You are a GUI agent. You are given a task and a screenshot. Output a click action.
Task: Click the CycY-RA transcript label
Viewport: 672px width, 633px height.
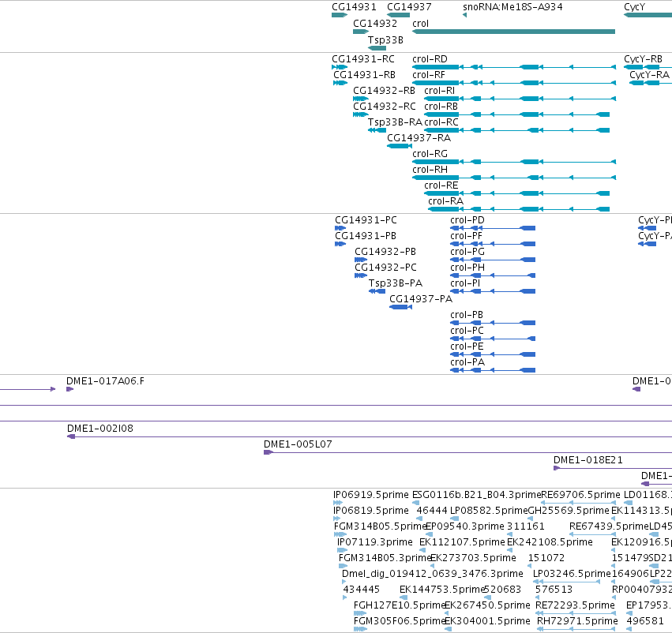click(649, 74)
